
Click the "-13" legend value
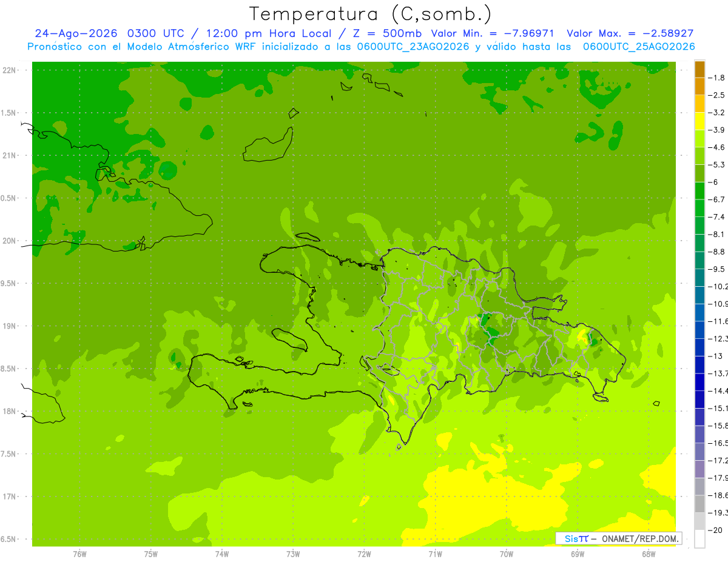coord(715,356)
